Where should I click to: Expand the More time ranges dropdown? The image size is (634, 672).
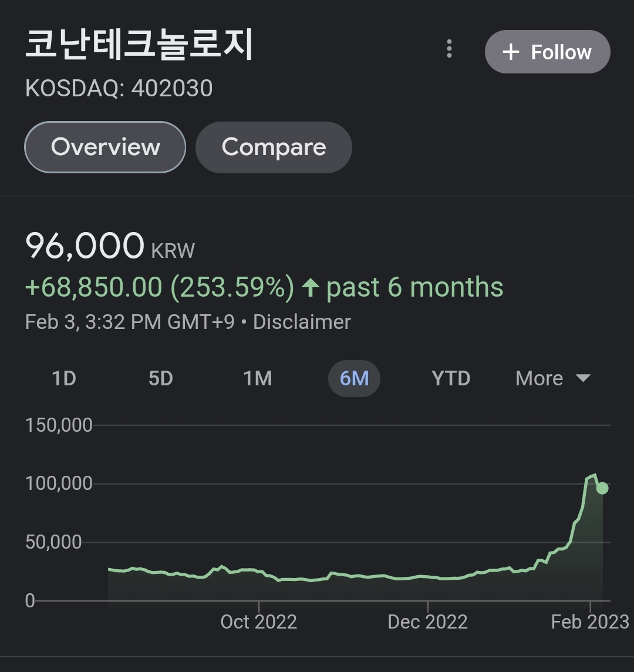[x=553, y=378]
